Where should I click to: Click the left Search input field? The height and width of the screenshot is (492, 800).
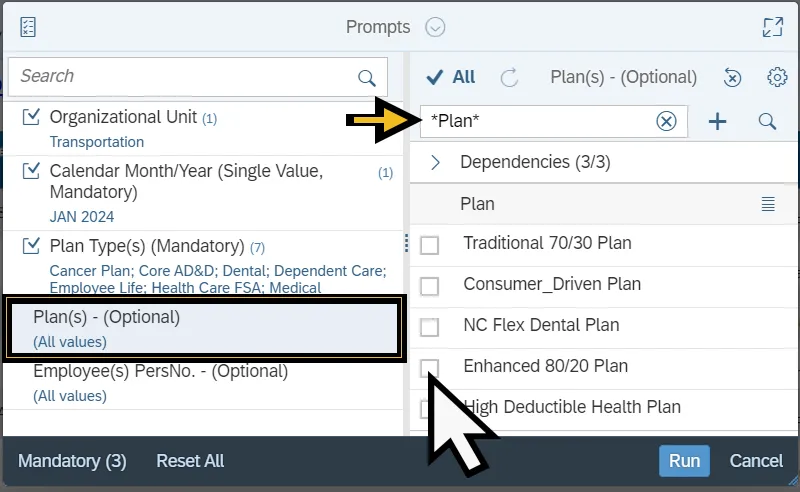(180, 77)
